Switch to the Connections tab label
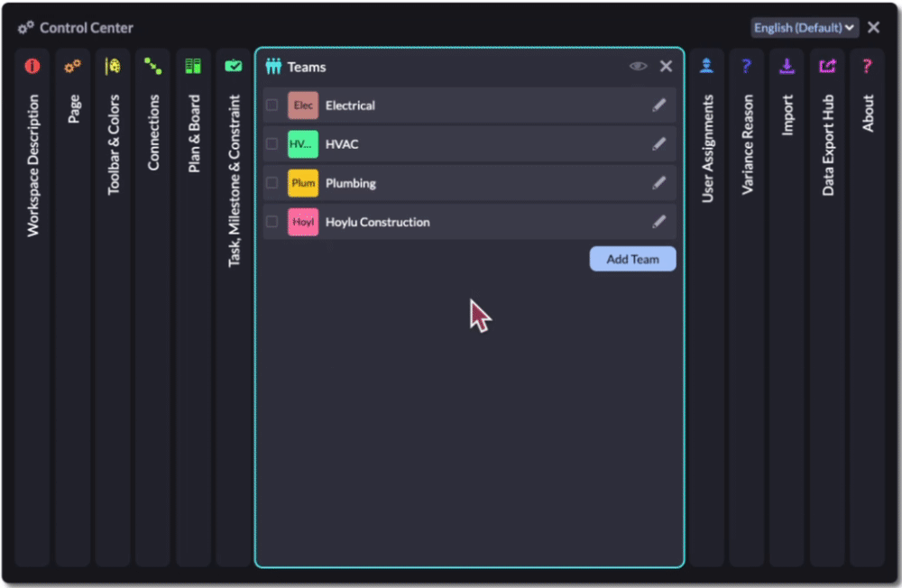Screen dimensions: 902x588 coord(153,133)
